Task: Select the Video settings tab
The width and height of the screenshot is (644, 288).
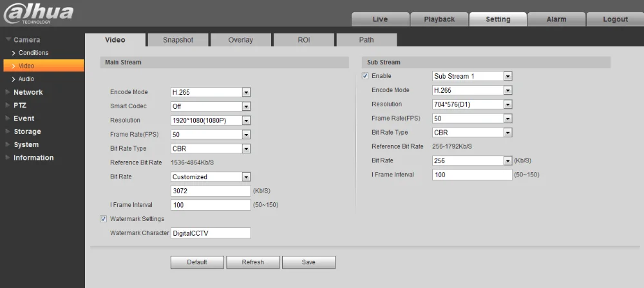Action: (115, 40)
